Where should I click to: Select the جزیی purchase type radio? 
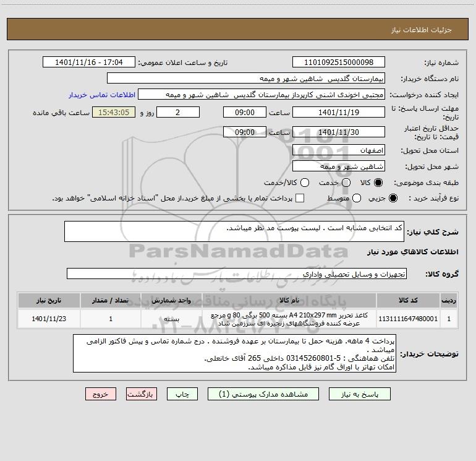pyautogui.click(x=393, y=198)
